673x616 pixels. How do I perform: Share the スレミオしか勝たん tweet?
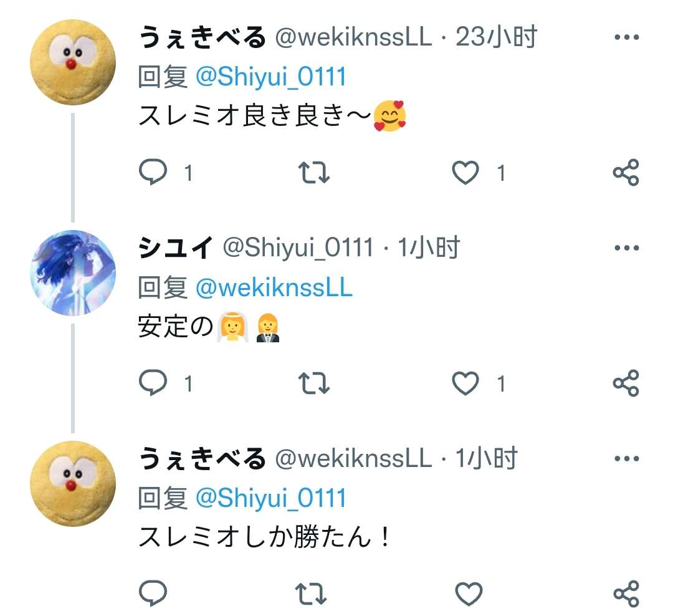[626, 594]
